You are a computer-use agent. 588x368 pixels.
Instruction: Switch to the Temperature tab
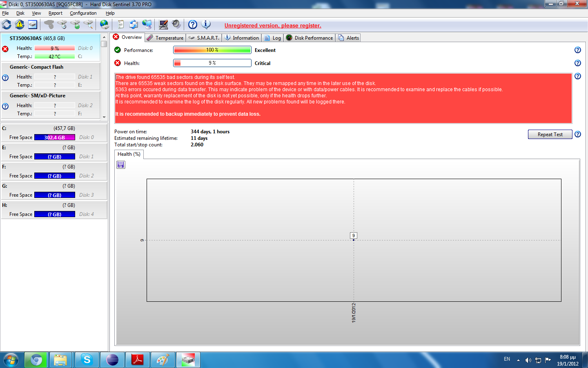165,38
